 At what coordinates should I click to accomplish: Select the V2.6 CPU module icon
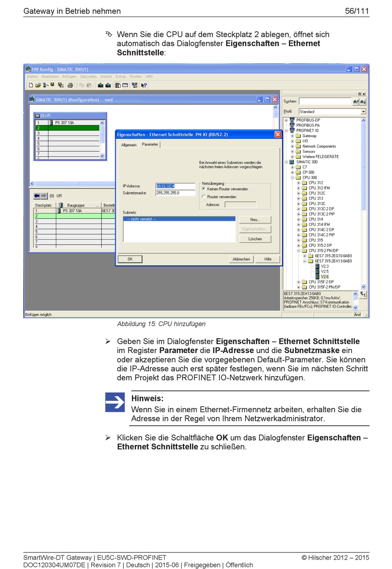317,277
